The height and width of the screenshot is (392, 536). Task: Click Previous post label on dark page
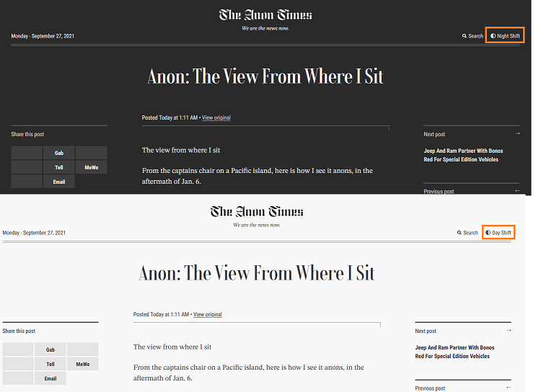(x=439, y=192)
